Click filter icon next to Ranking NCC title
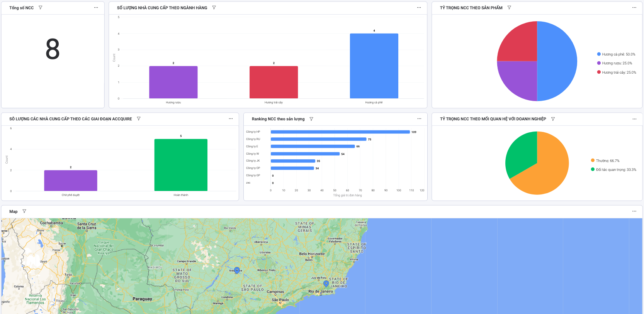 pyautogui.click(x=311, y=119)
